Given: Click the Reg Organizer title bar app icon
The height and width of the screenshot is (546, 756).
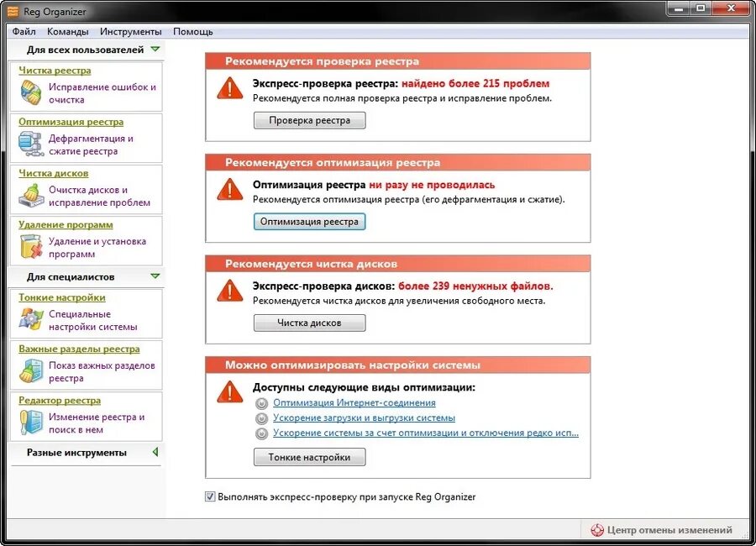Looking at the screenshot, I should [x=13, y=11].
